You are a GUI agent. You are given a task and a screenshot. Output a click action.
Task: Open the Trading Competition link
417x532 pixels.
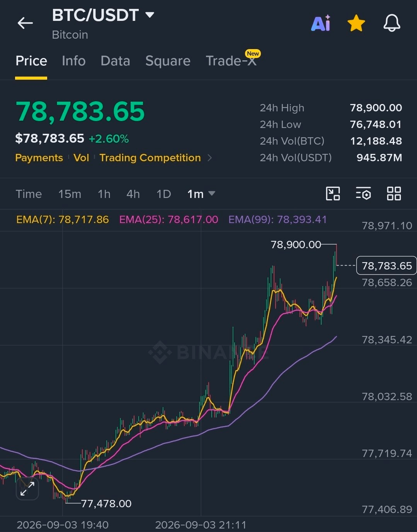(150, 158)
